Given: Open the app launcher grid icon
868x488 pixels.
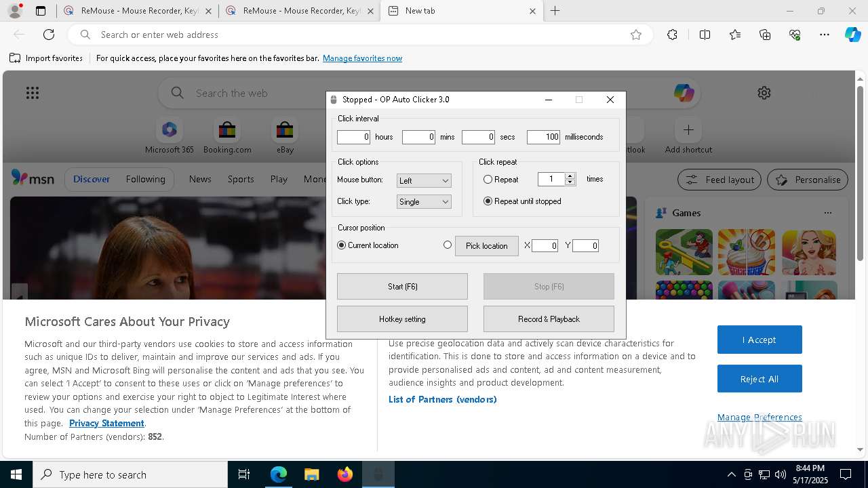Looking at the screenshot, I should click(33, 93).
